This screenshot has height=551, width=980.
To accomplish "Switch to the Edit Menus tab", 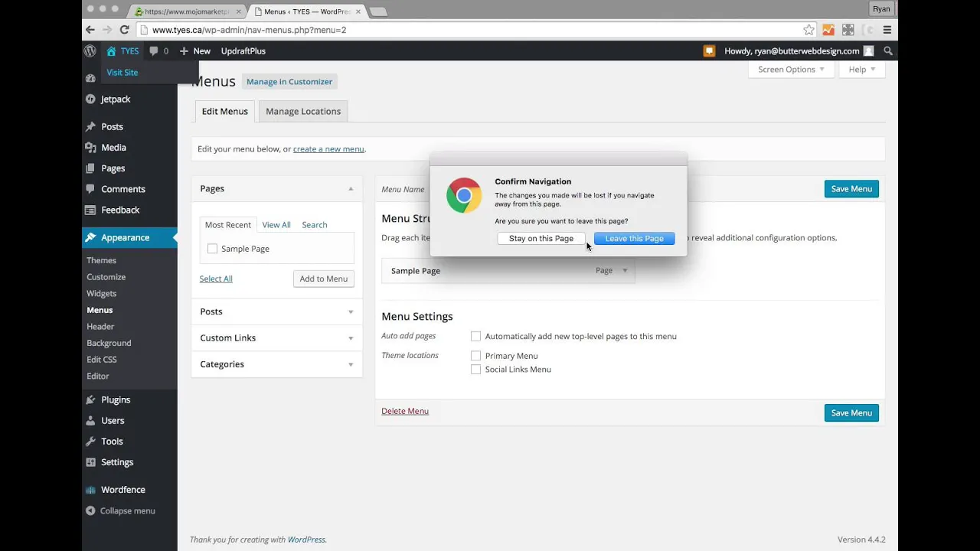I will point(224,111).
